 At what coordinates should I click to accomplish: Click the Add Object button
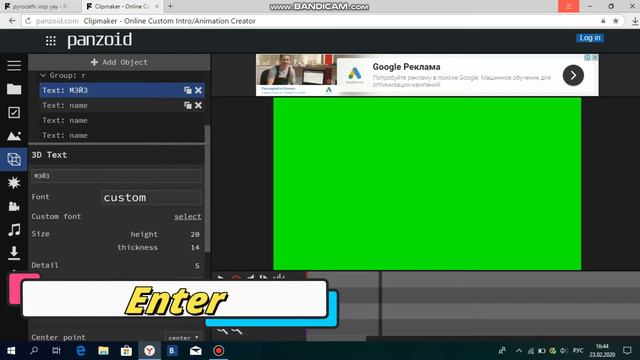pyautogui.click(x=119, y=62)
